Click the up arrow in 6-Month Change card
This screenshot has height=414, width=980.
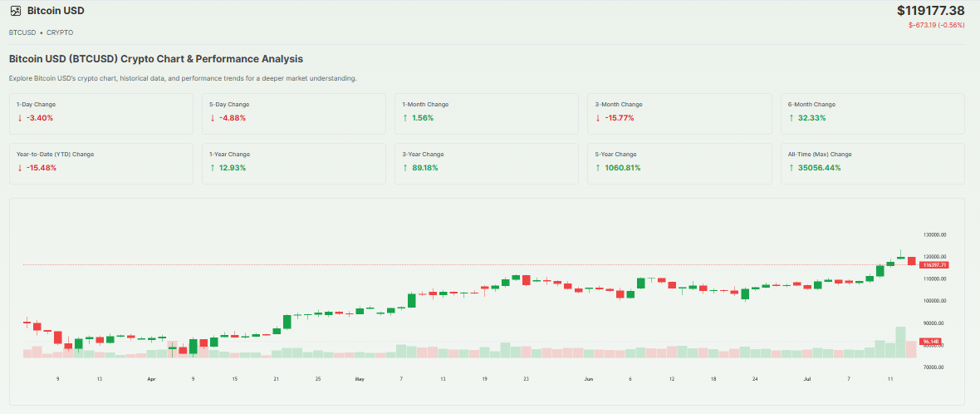coord(791,117)
